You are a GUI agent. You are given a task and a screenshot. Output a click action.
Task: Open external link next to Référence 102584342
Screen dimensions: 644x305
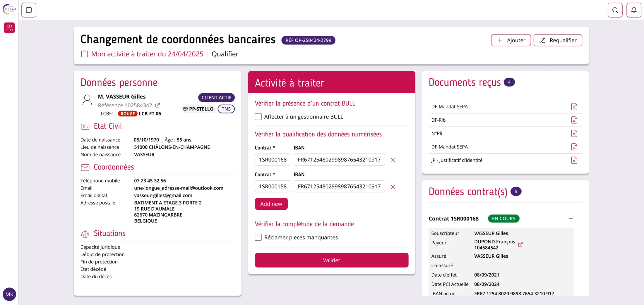coord(157,105)
